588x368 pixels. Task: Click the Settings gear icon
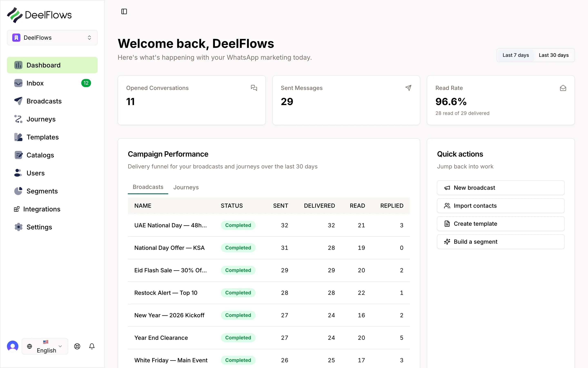pyautogui.click(x=18, y=227)
